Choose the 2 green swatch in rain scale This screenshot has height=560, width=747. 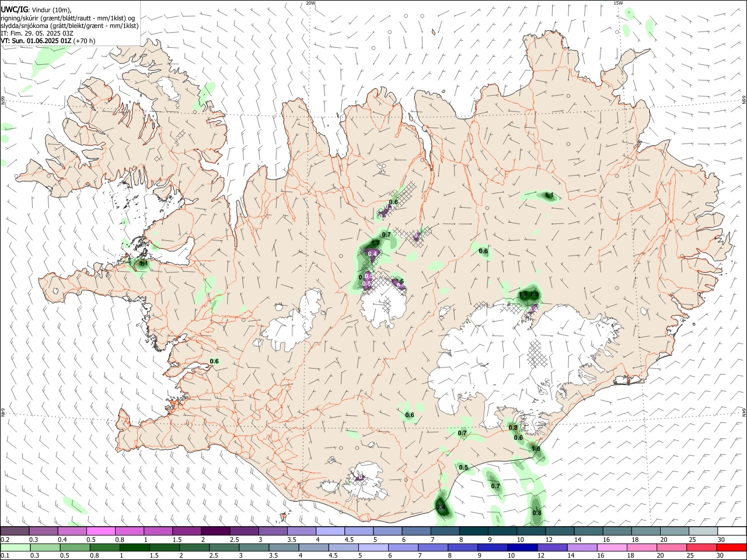pyautogui.click(x=194, y=548)
